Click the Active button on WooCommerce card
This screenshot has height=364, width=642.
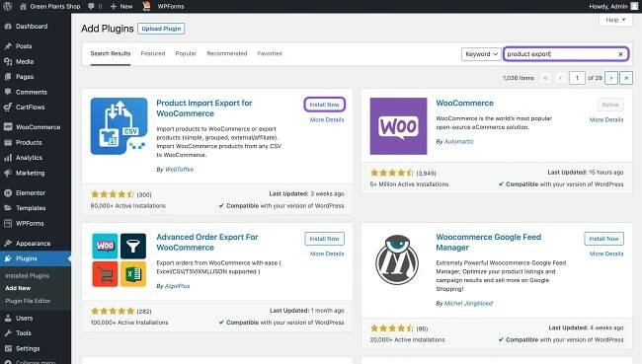610,105
